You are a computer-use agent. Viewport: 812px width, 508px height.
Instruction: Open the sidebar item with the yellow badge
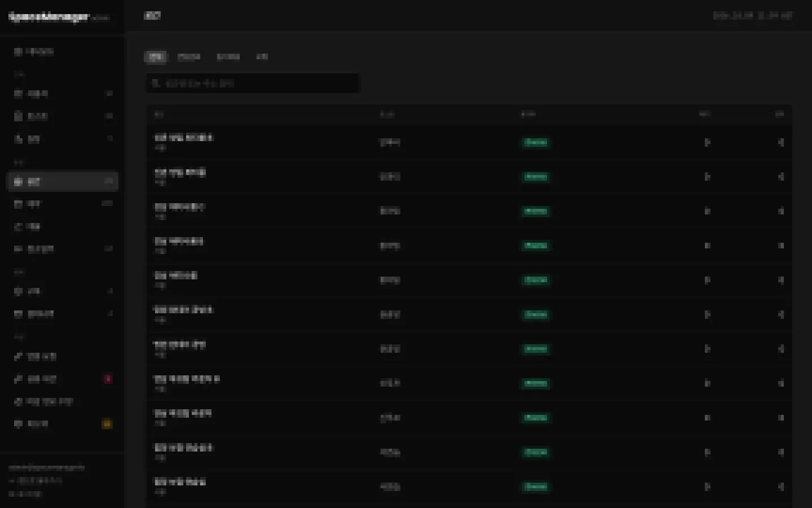tap(63, 424)
